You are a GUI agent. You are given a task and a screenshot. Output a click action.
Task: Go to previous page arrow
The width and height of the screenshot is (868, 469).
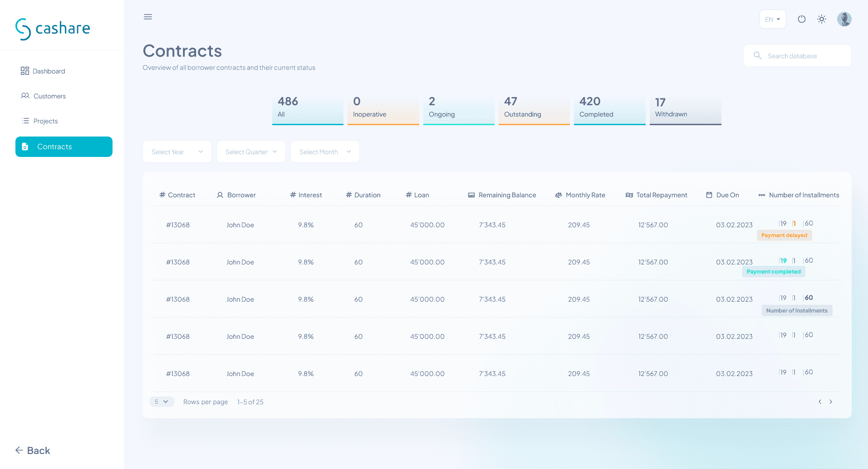(x=820, y=402)
